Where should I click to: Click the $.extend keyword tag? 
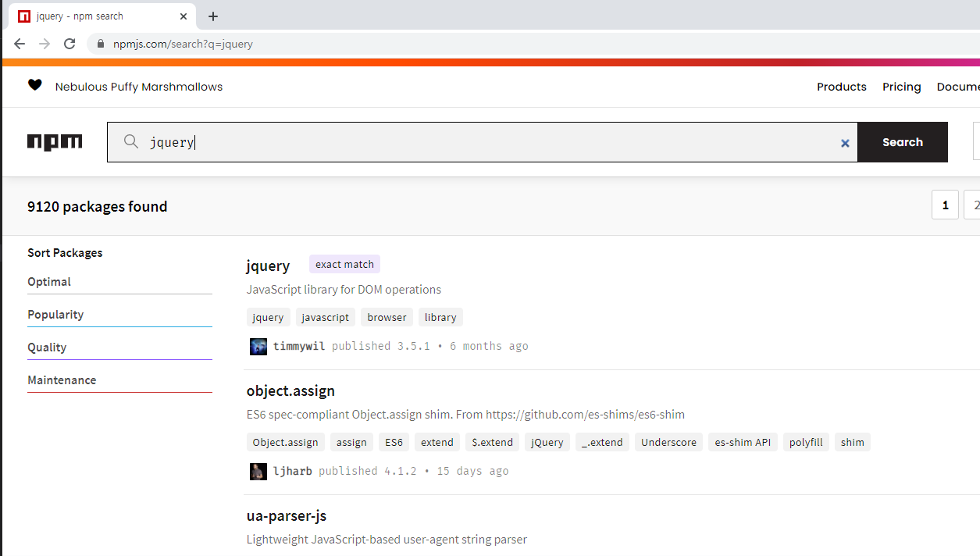[493, 442]
